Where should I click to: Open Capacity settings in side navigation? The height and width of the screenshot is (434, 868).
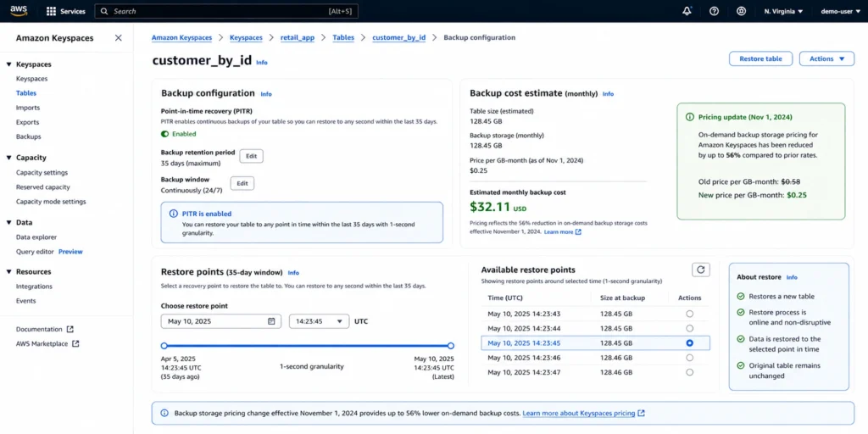(x=42, y=173)
